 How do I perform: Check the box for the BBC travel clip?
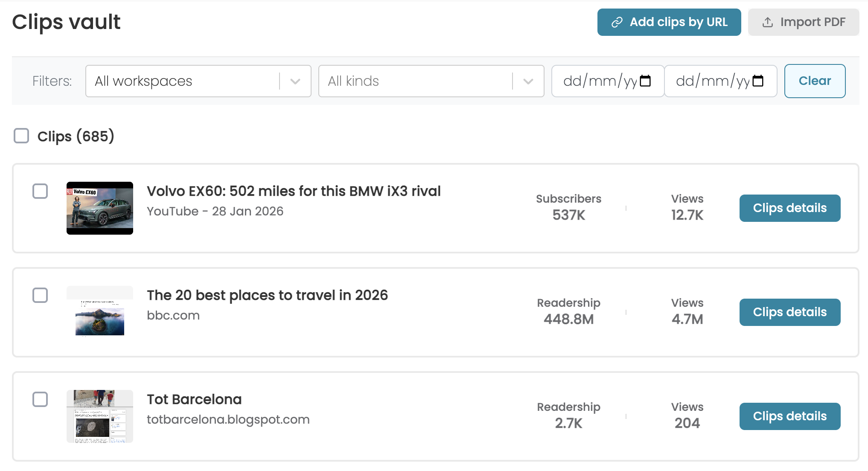tap(40, 295)
